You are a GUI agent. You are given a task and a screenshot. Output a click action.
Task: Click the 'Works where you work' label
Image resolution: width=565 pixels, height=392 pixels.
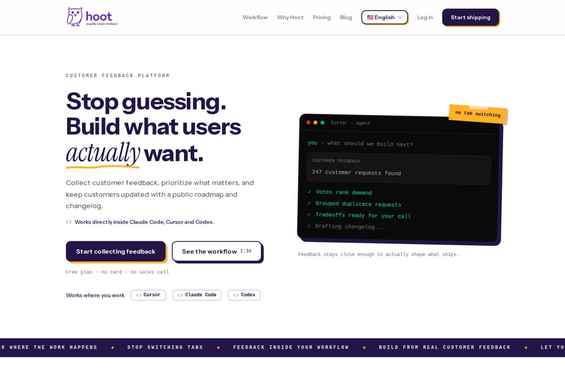pyautogui.click(x=95, y=295)
